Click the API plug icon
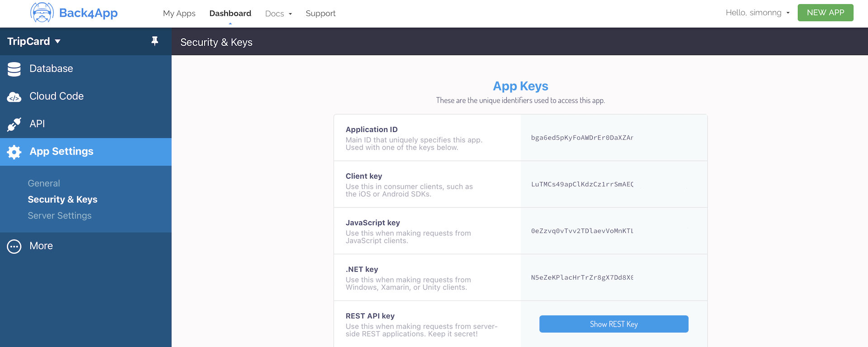868x347 pixels. coord(14,124)
